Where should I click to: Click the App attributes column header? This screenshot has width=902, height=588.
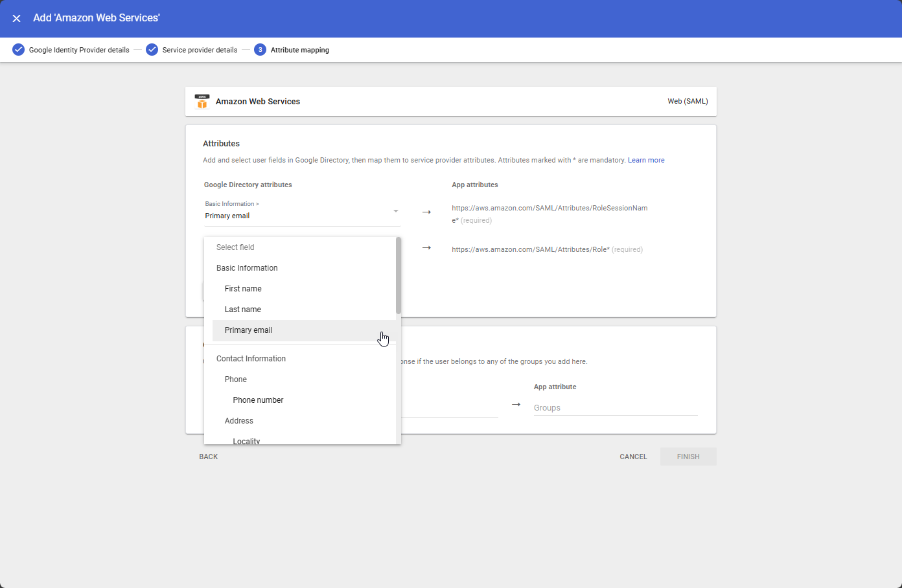pos(475,185)
